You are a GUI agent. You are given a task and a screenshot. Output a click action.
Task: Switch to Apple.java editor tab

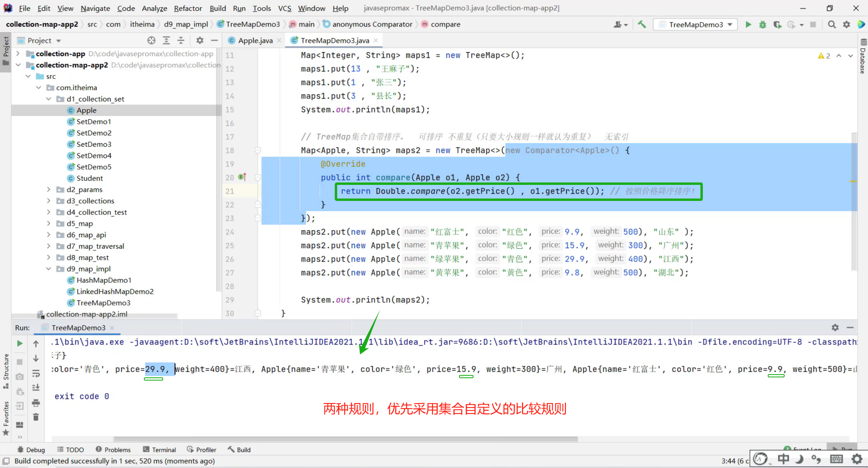coord(255,41)
